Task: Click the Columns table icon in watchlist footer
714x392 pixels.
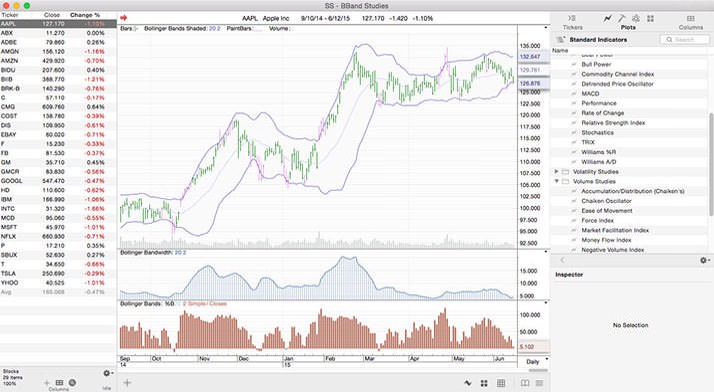Action: [x=59, y=382]
